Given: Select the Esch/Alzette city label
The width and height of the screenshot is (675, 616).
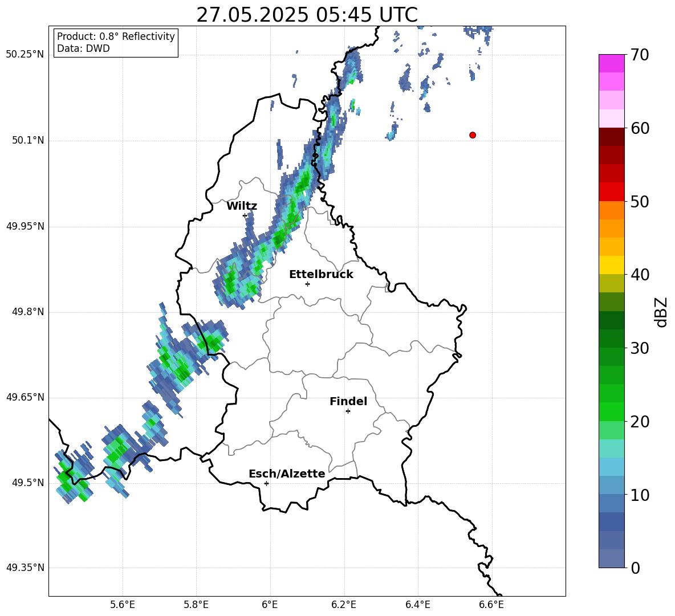Looking at the screenshot, I should click(287, 474).
